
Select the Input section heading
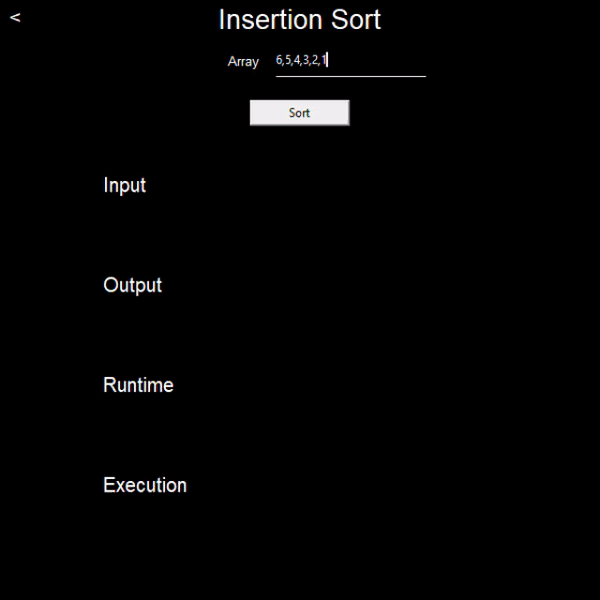pyautogui.click(x=124, y=185)
